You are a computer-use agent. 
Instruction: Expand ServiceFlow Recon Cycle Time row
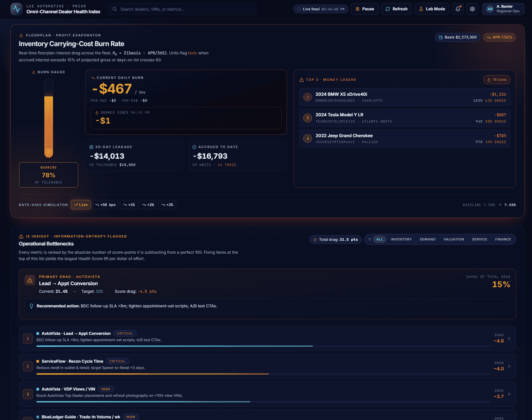pos(509,366)
